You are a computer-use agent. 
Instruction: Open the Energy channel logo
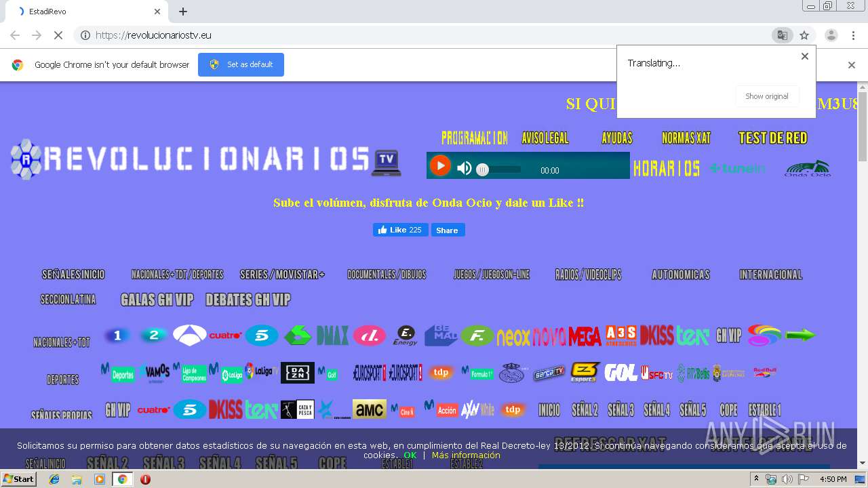[x=406, y=335]
